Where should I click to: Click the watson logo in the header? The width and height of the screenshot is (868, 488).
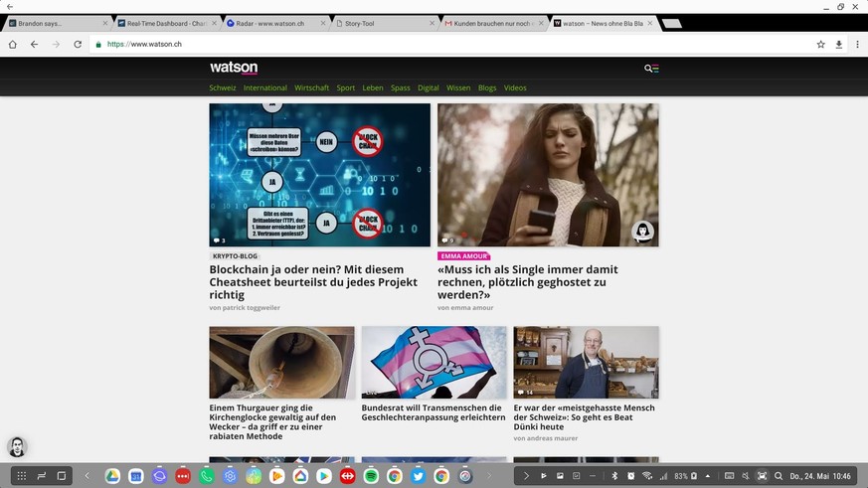[234, 68]
